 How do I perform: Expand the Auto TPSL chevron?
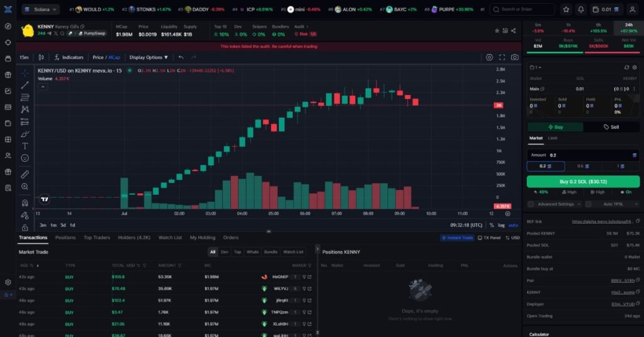tap(636, 204)
